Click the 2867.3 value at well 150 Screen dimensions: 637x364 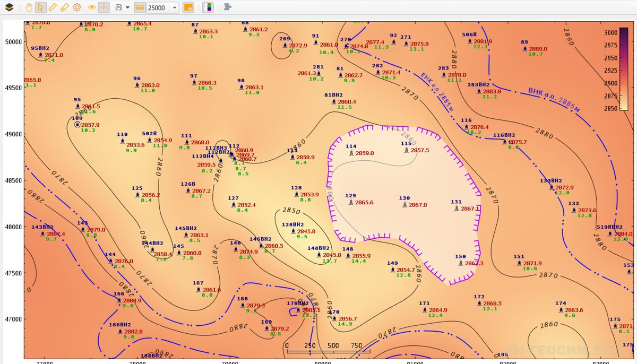[x=474, y=263]
